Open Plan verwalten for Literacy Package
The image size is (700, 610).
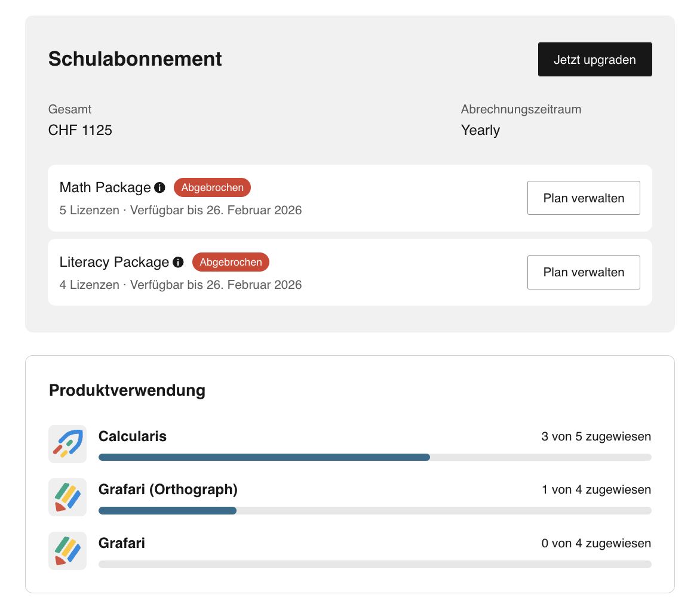pos(584,272)
